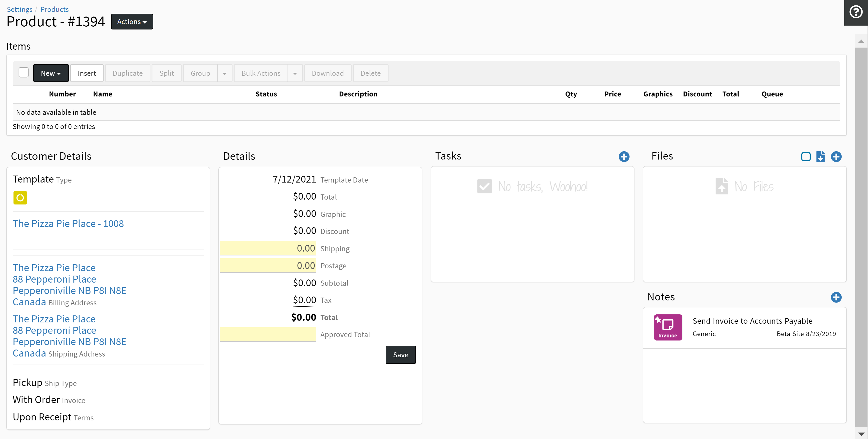Toggle the Files select-all checkbox
Image resolution: width=868 pixels, height=439 pixels.
click(806, 156)
